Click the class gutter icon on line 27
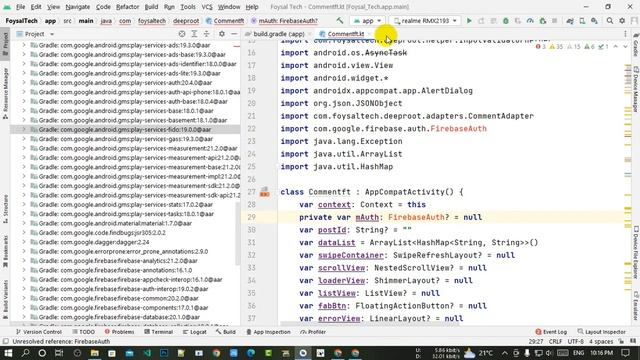Screen dimensions: 640x360 pos(264,192)
